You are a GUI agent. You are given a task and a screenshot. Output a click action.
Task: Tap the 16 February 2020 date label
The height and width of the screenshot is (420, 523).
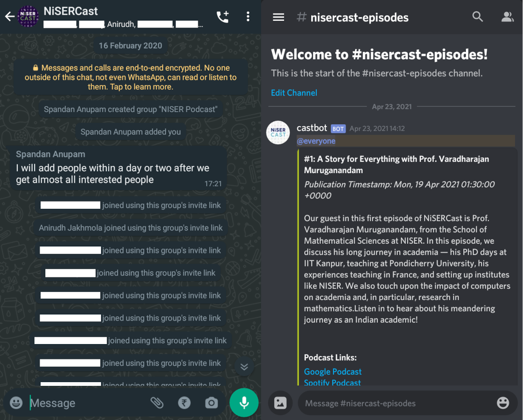click(130, 46)
